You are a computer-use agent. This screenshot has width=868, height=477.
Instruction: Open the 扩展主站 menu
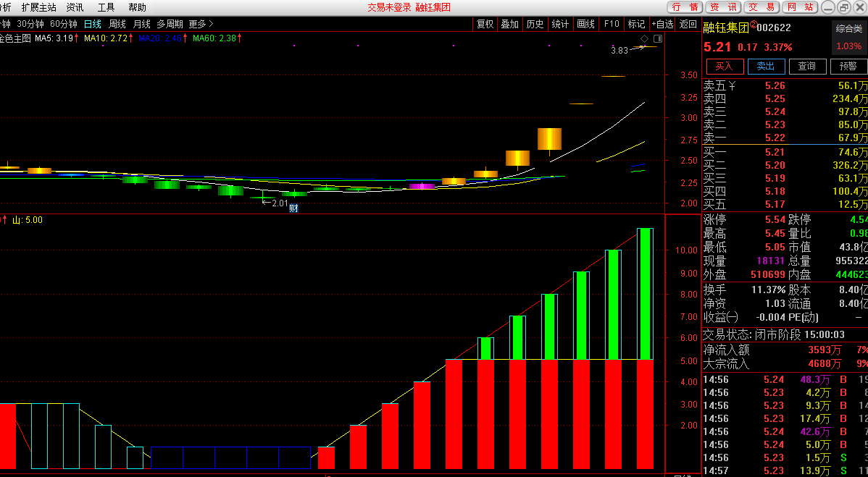[38, 7]
